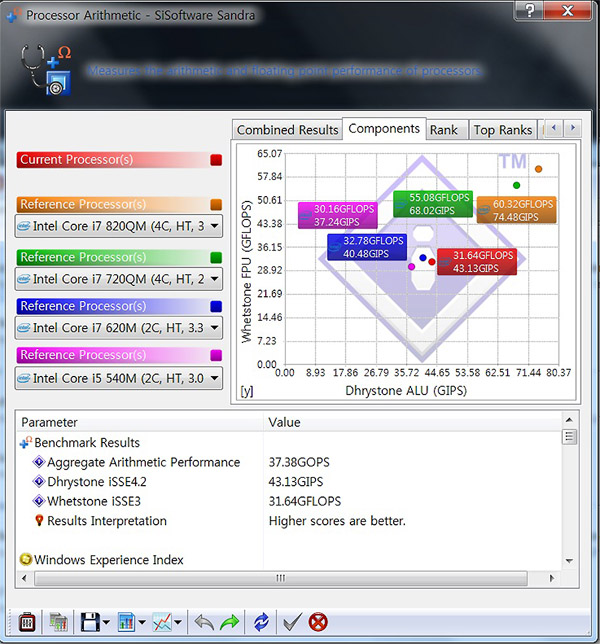Select the Results Interpretation row
Image resolution: width=600 pixels, height=644 pixels.
pos(107,521)
